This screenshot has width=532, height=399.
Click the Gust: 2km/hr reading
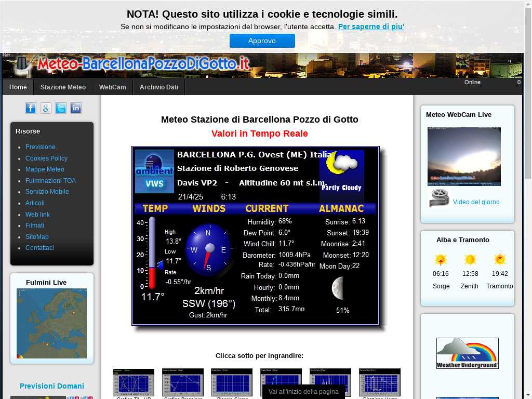pos(208,315)
